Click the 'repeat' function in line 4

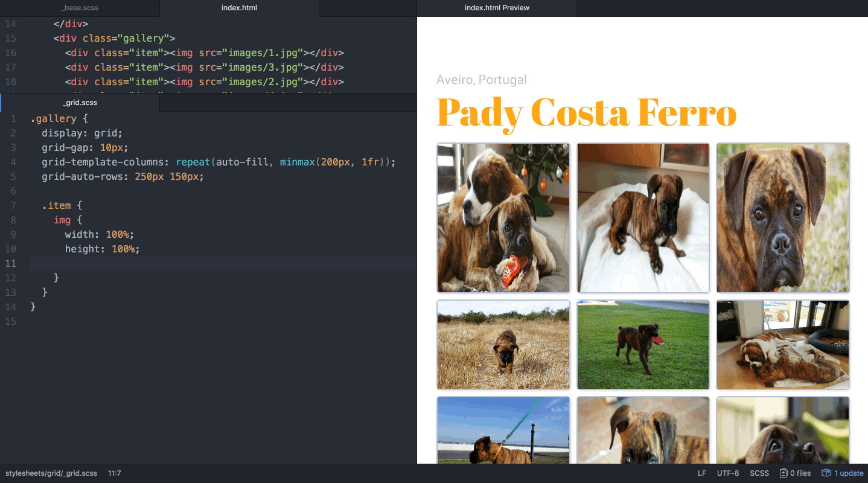193,162
